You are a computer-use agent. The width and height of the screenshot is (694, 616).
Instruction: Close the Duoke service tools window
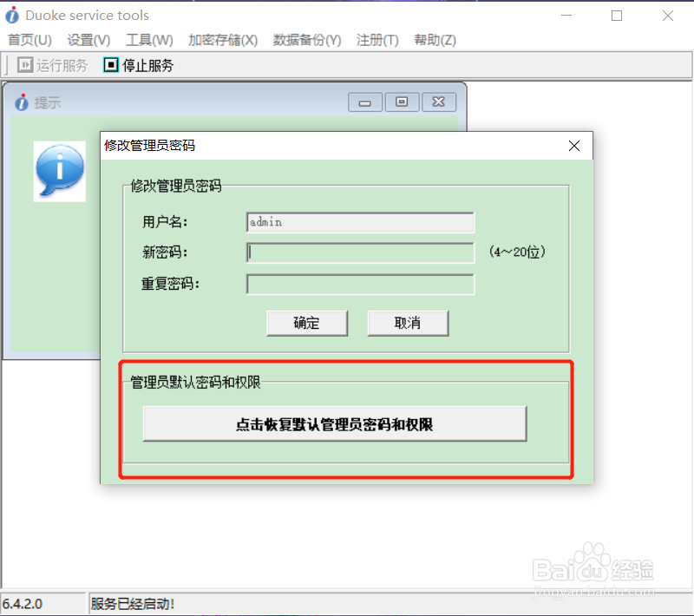tap(668, 16)
